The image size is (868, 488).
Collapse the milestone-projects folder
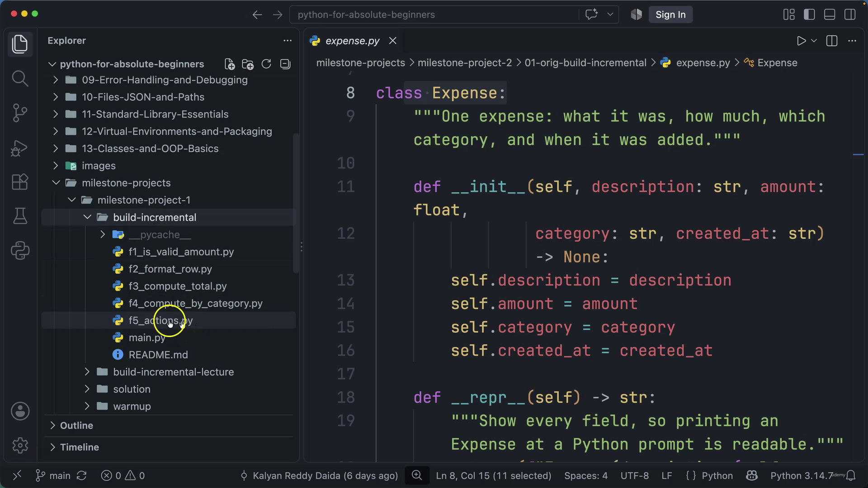click(x=56, y=183)
